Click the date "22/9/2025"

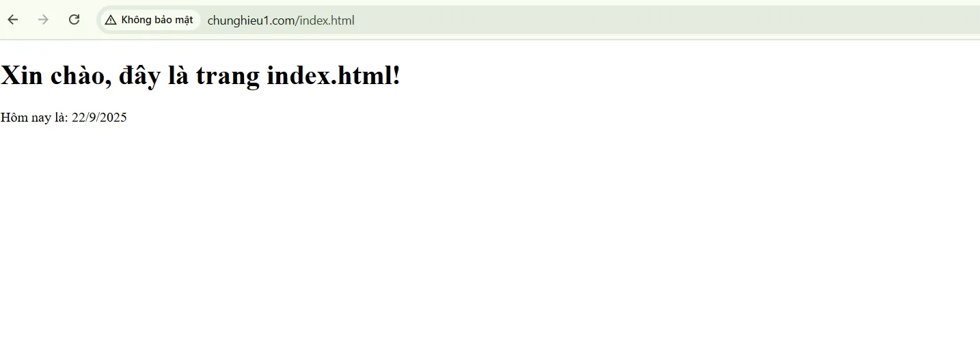99,117
